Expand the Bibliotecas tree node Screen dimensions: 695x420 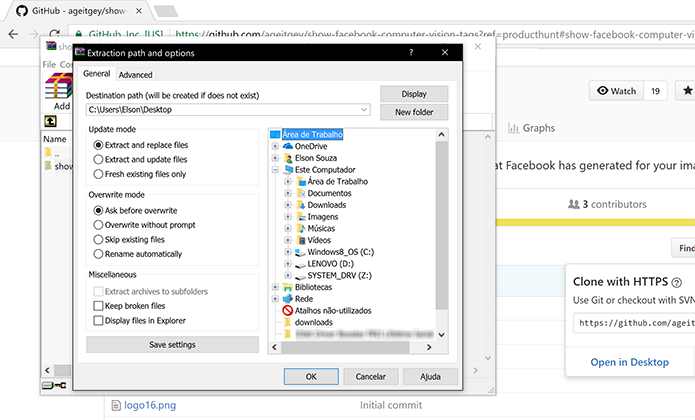click(x=275, y=287)
